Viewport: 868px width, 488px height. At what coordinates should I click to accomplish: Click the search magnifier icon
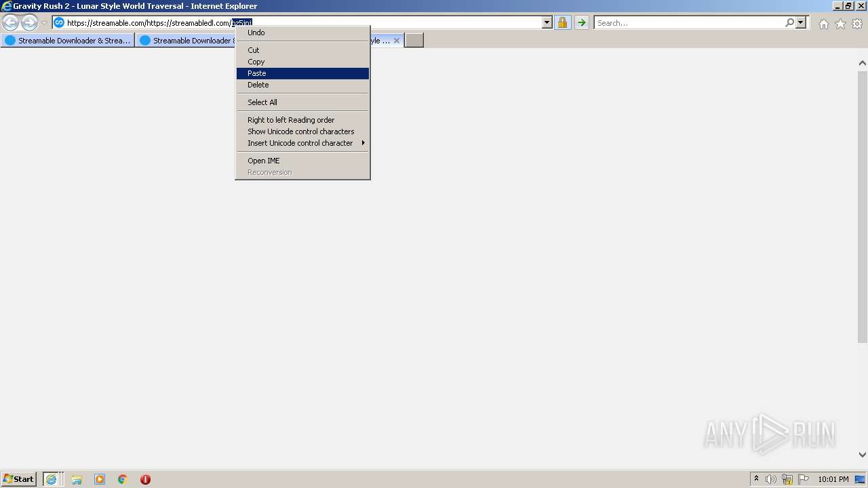click(x=789, y=22)
